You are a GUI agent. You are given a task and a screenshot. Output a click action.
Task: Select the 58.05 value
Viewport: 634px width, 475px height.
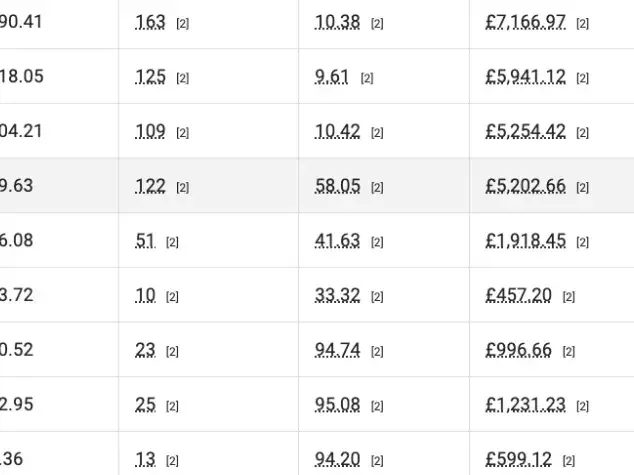337,186
